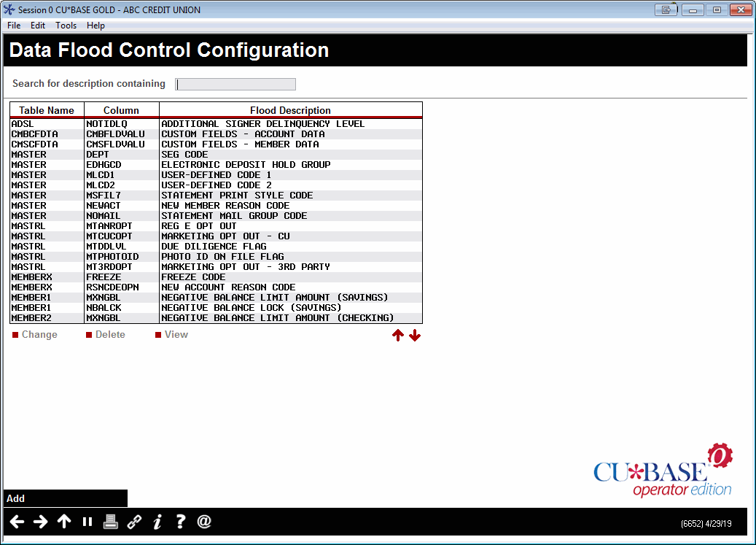The image size is (756, 545).
Task: Click the pause icon in the bottom bar
Action: tap(87, 522)
